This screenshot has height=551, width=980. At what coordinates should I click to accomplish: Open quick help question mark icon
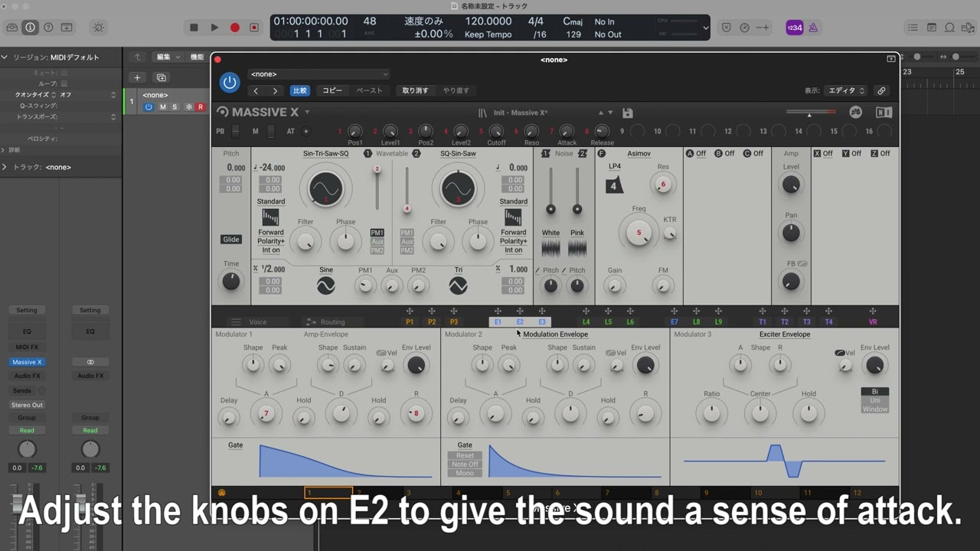(x=48, y=28)
